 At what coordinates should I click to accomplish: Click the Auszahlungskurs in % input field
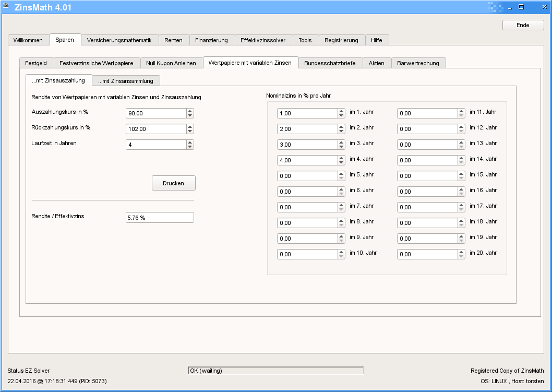click(155, 114)
